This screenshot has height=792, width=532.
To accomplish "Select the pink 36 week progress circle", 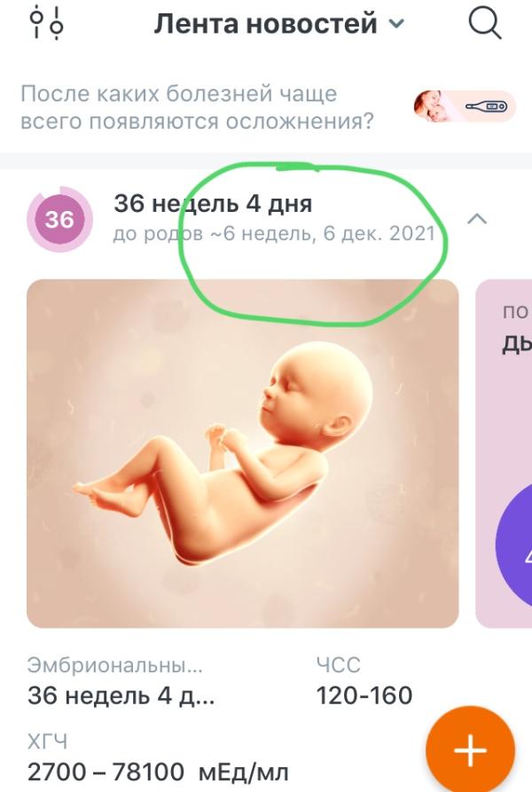I will (x=59, y=219).
